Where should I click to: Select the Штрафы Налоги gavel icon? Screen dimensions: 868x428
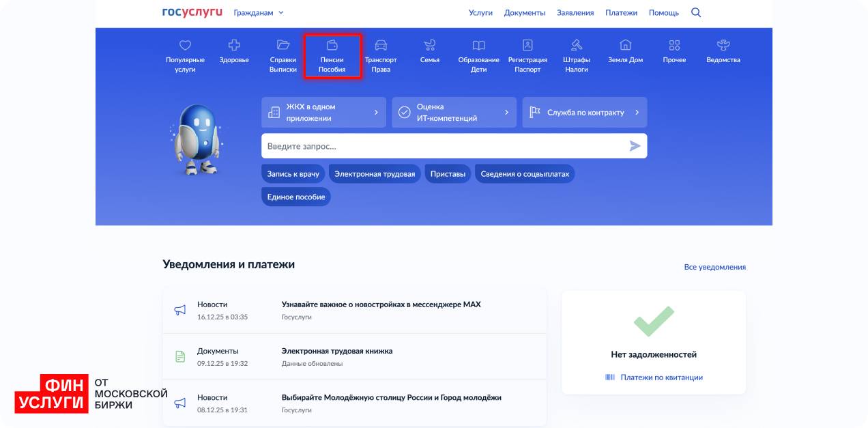click(577, 46)
